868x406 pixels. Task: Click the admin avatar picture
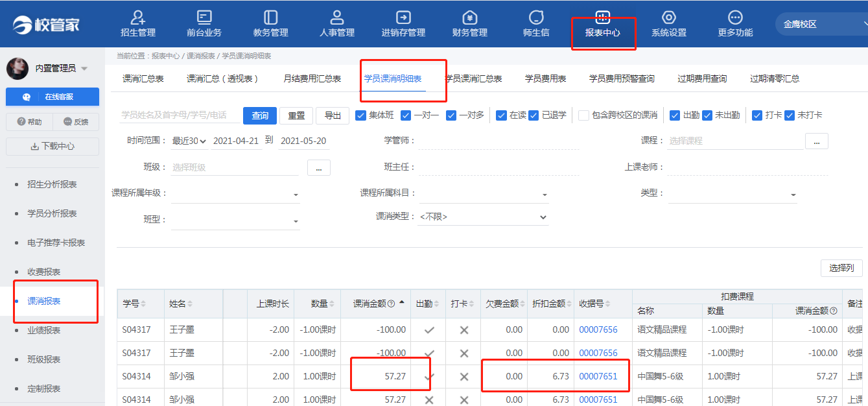tap(17, 68)
